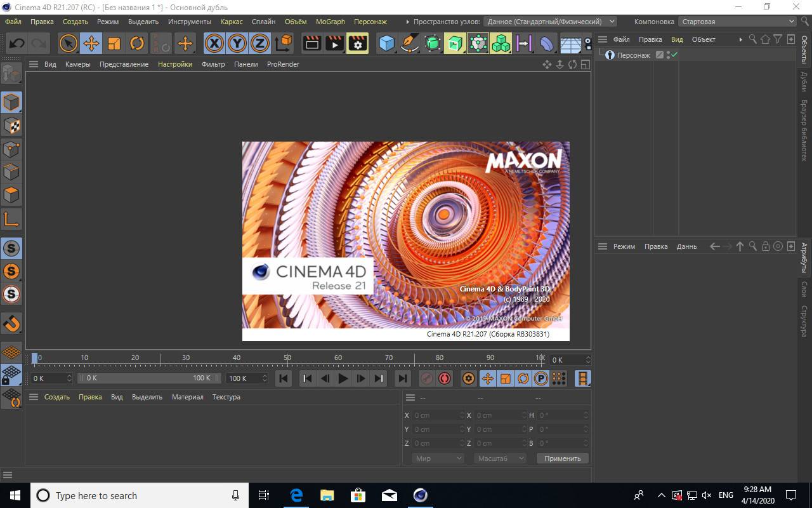Click the Undo arrow in the top toolbar

coord(16,43)
